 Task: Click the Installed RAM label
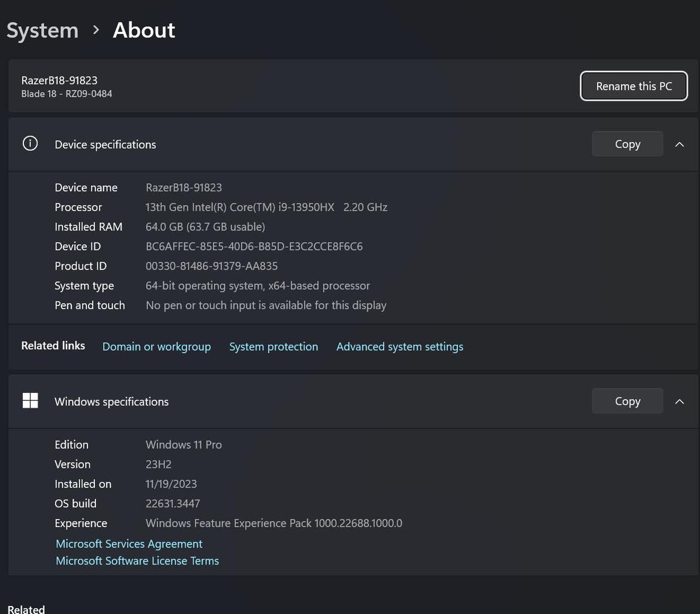click(88, 226)
